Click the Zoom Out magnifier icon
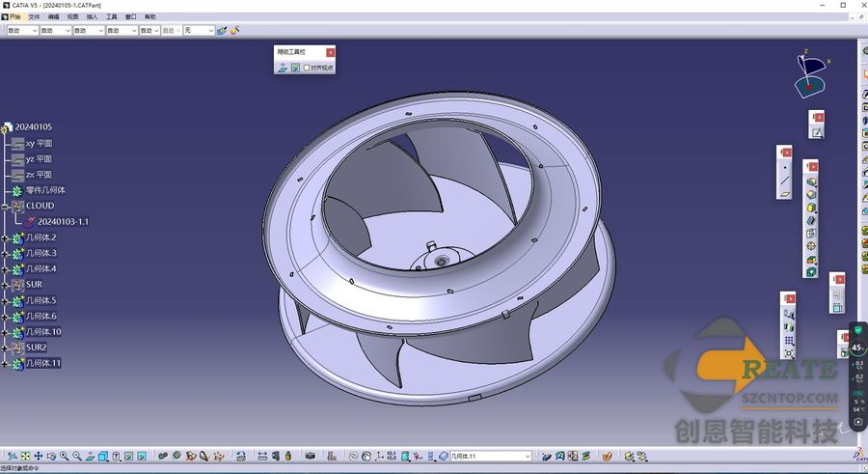 coord(77,457)
